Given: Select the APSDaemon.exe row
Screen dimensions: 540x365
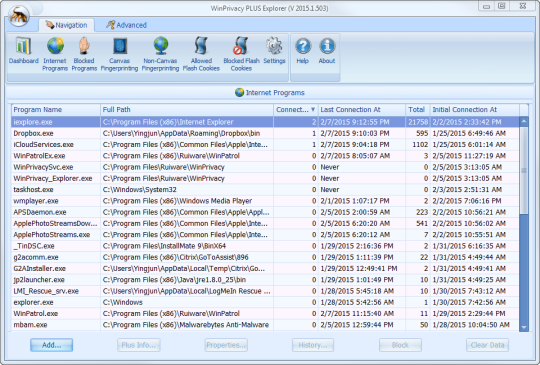Looking at the screenshot, I should click(x=265, y=212).
